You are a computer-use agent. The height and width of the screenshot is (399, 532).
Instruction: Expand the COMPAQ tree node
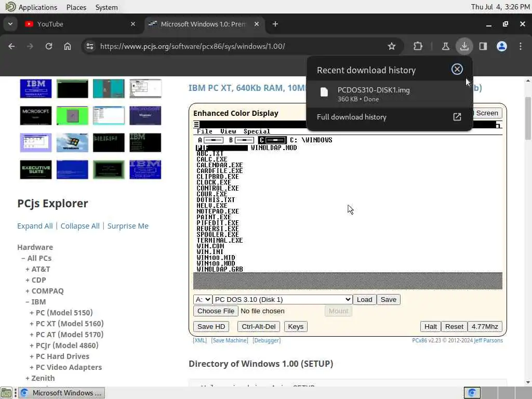[x=45, y=291]
